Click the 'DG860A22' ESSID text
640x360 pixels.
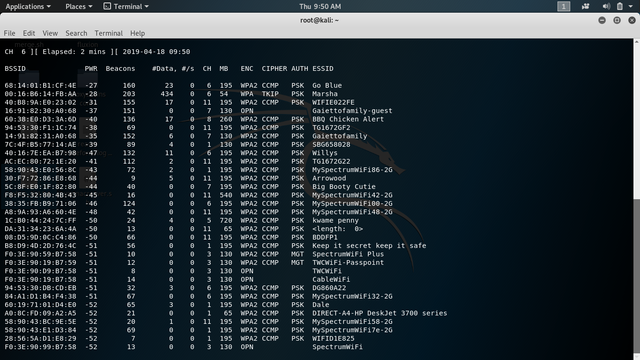point(329,288)
